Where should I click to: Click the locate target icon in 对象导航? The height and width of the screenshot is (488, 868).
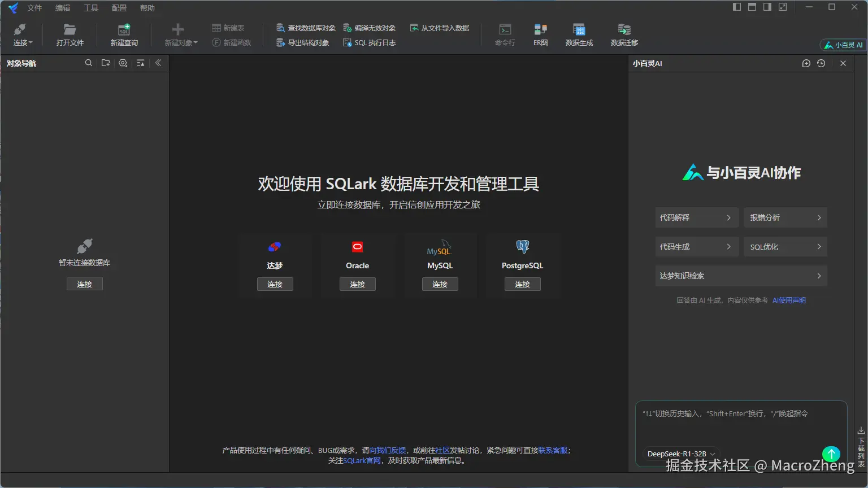point(123,63)
